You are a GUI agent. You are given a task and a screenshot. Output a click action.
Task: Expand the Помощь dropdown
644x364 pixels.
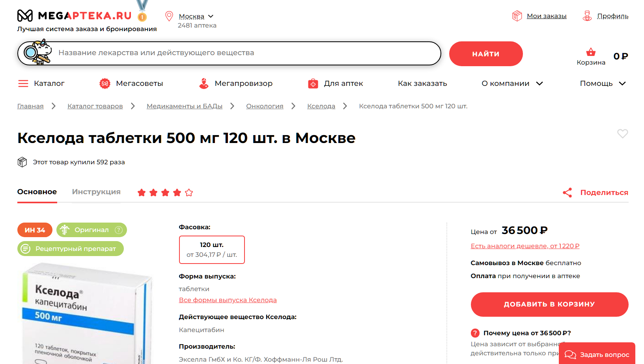[x=603, y=84]
